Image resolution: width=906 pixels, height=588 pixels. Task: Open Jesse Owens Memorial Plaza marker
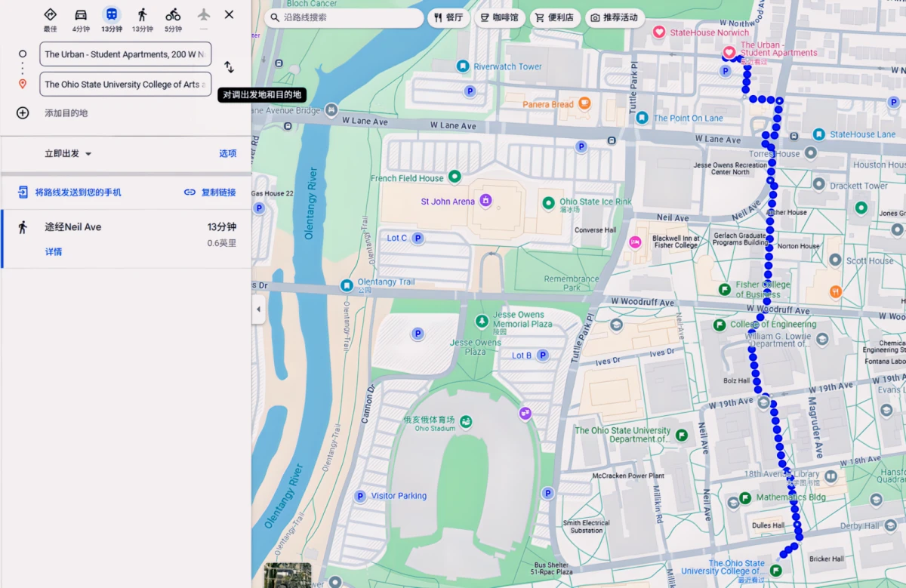point(482,322)
